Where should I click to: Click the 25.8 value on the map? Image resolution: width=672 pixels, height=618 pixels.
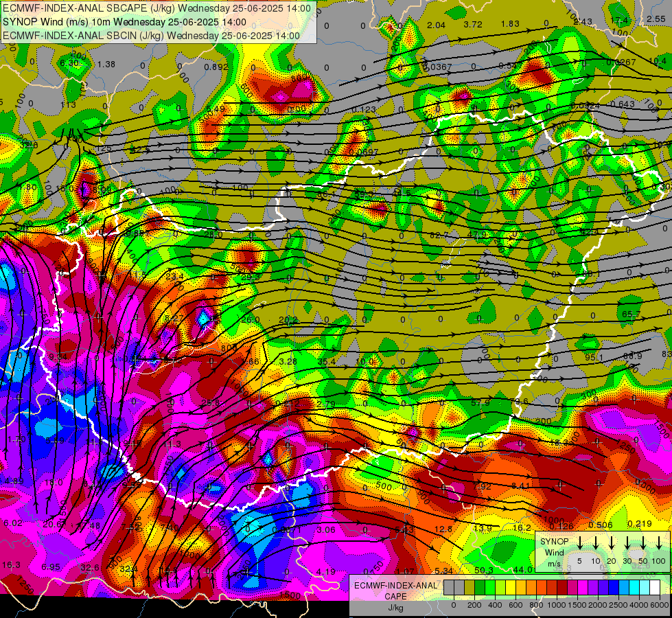click(x=211, y=402)
